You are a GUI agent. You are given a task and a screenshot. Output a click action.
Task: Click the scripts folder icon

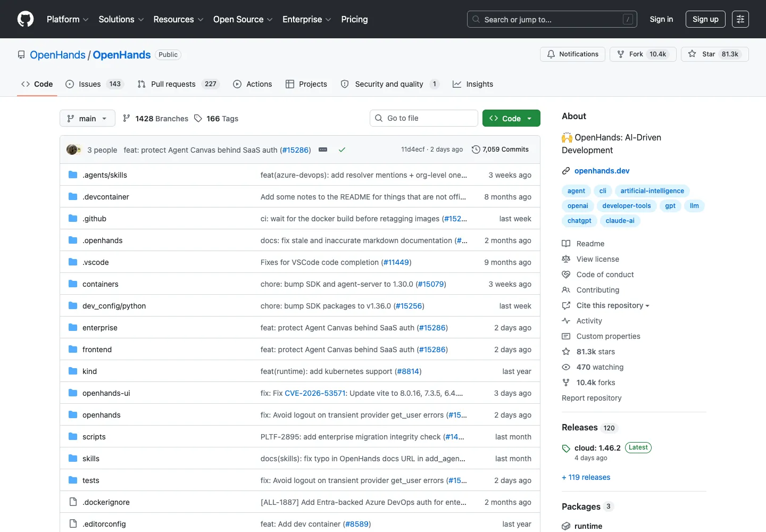(x=73, y=436)
